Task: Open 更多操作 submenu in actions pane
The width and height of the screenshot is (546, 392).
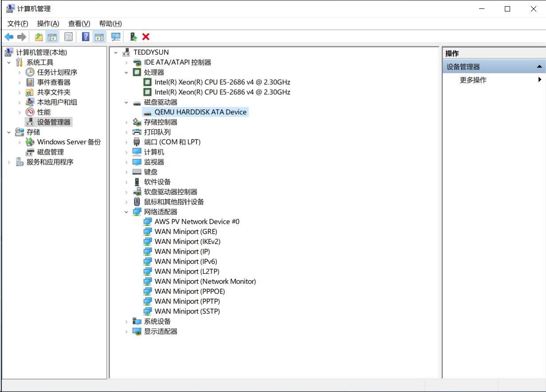Action: pos(494,80)
